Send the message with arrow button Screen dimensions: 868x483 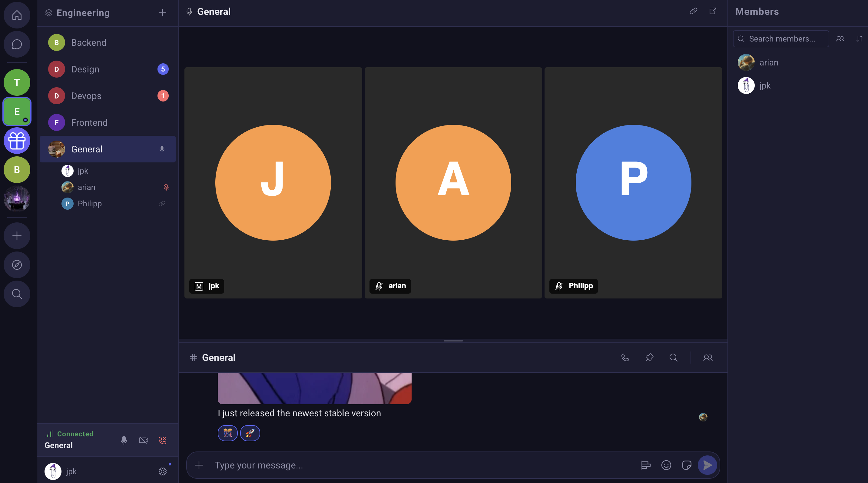707,465
